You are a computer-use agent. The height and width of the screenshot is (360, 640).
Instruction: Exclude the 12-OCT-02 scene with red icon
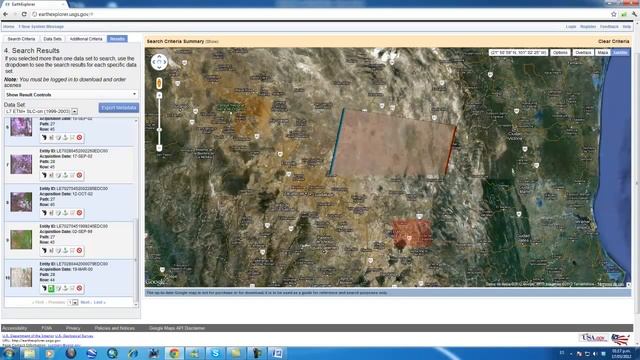[x=79, y=213]
